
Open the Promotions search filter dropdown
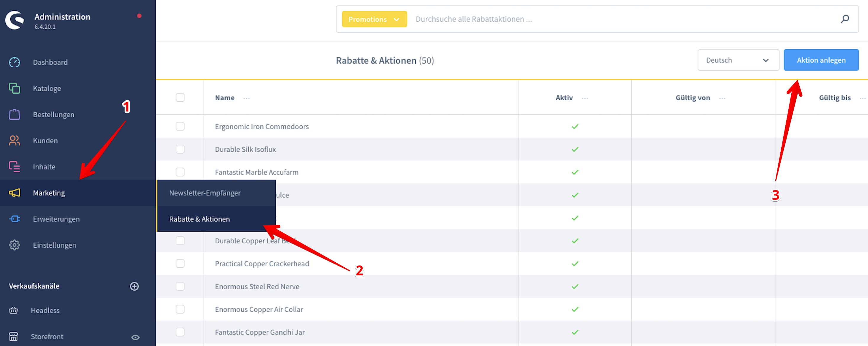374,19
